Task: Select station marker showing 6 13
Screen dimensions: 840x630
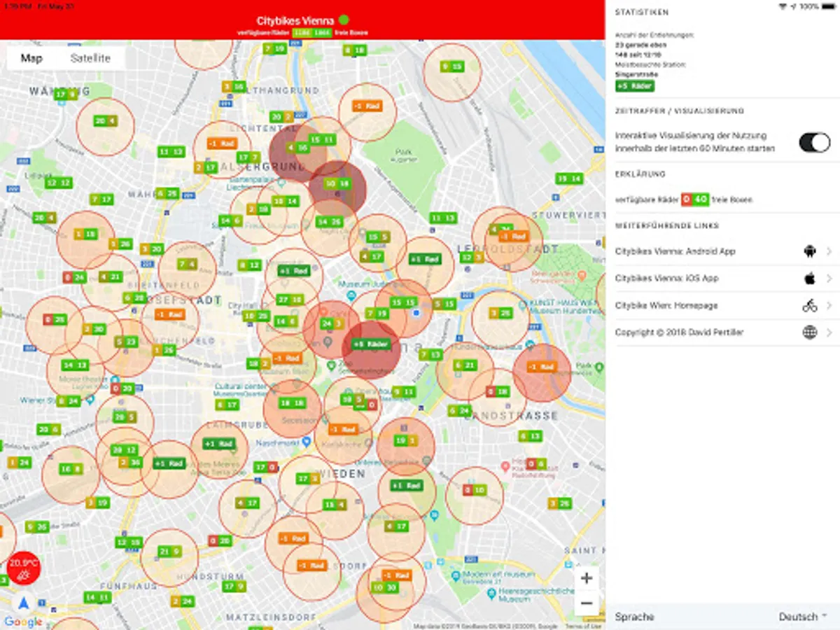Action: coord(530,436)
